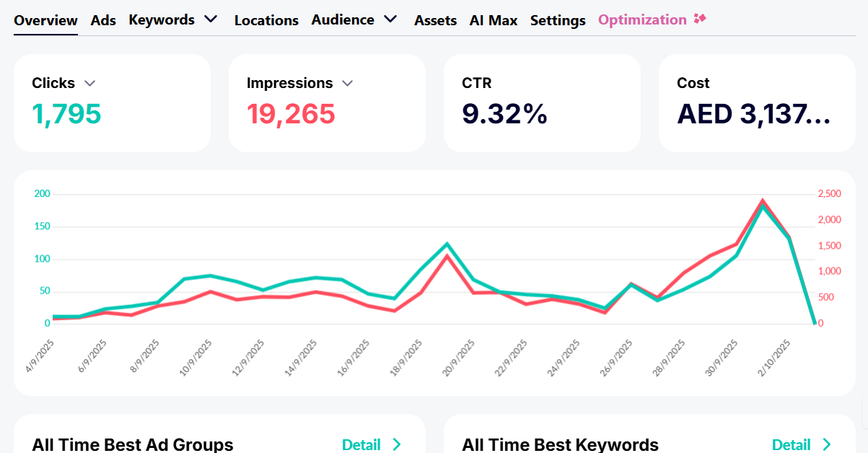Go to the Locations tab
This screenshot has height=453, width=868.
tap(266, 20)
